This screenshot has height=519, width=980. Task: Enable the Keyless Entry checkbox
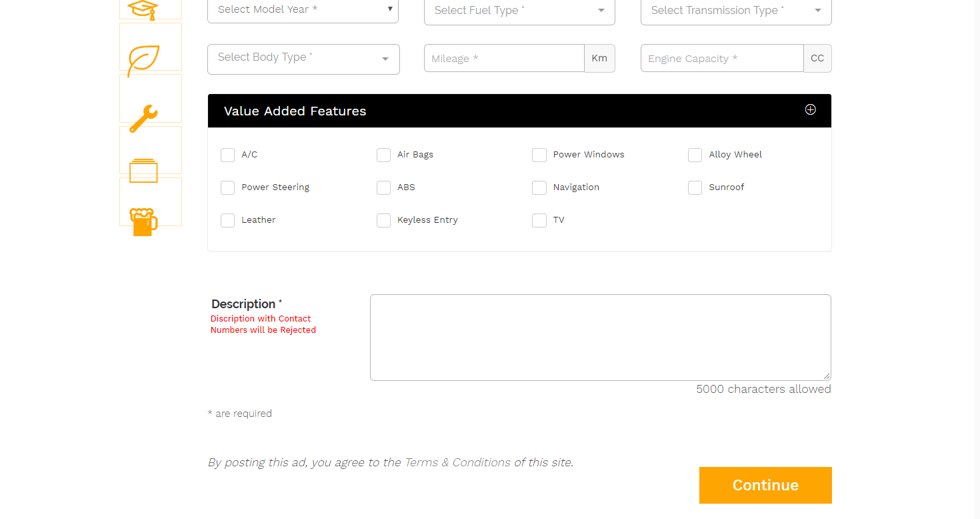point(383,220)
